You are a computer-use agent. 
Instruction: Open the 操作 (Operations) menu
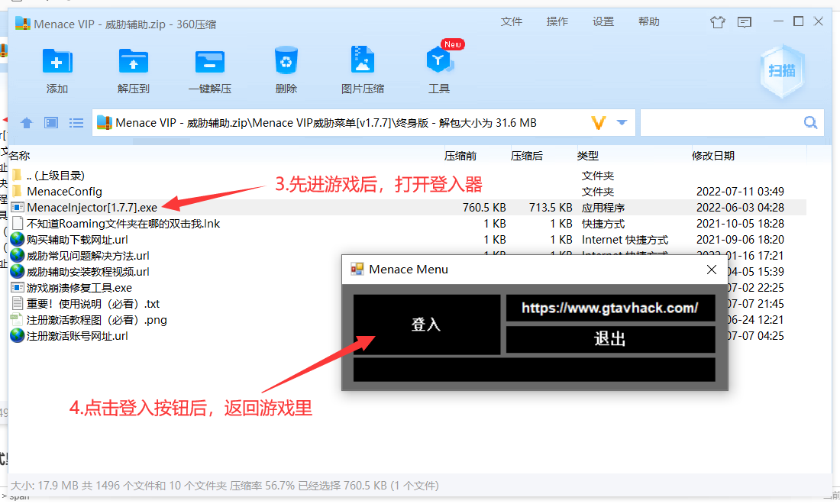pos(557,22)
